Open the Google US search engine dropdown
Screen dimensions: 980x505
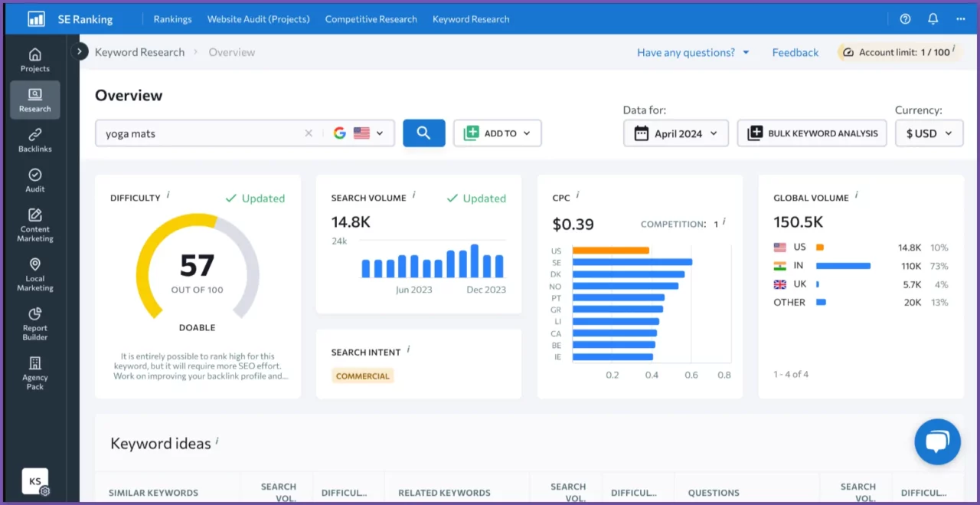359,133
